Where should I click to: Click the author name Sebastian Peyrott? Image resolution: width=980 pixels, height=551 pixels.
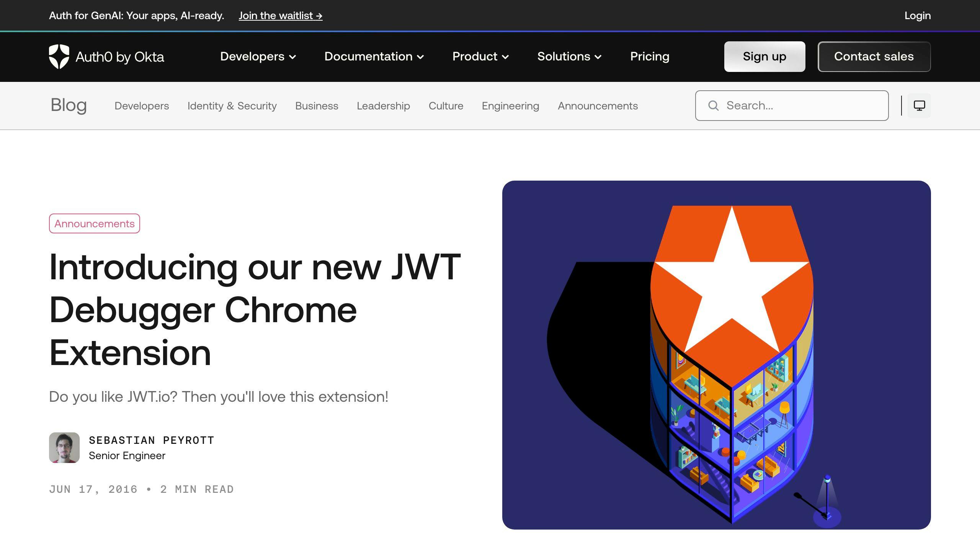pos(152,440)
